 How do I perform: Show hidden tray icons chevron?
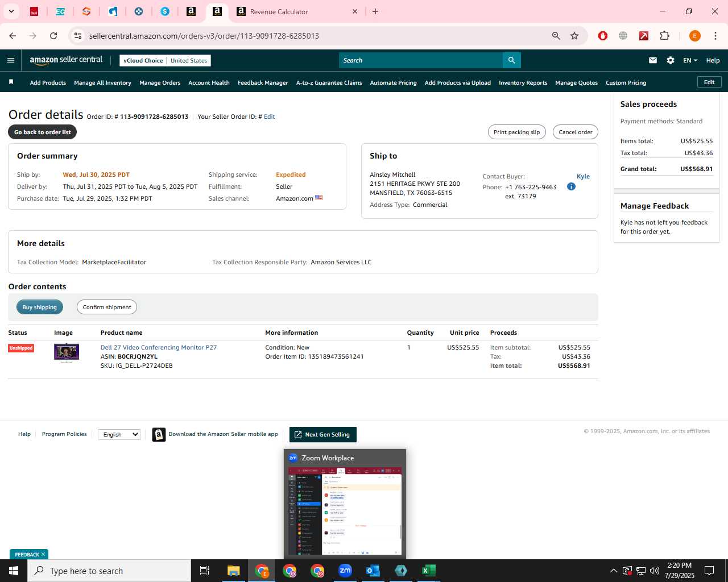tap(613, 571)
